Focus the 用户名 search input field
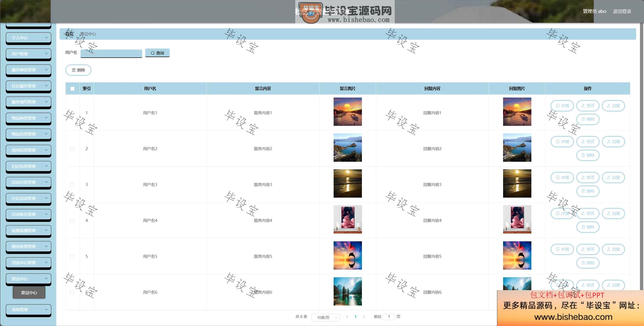The width and height of the screenshot is (644, 326). click(111, 53)
